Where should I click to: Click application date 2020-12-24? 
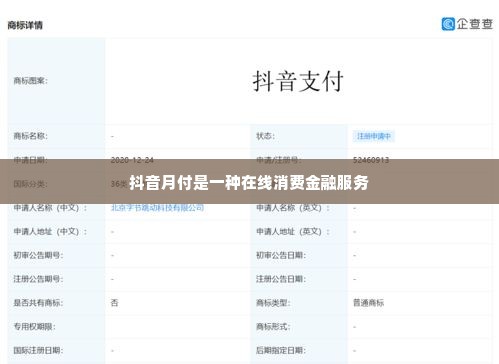coord(132,160)
